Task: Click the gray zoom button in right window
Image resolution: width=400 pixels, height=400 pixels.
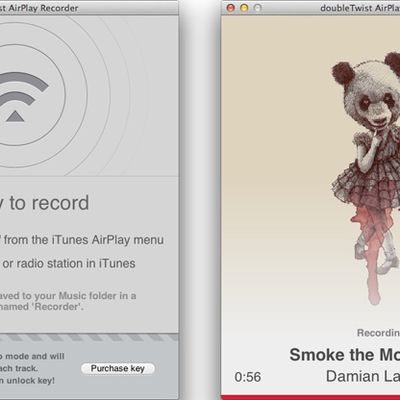Action: point(258,8)
